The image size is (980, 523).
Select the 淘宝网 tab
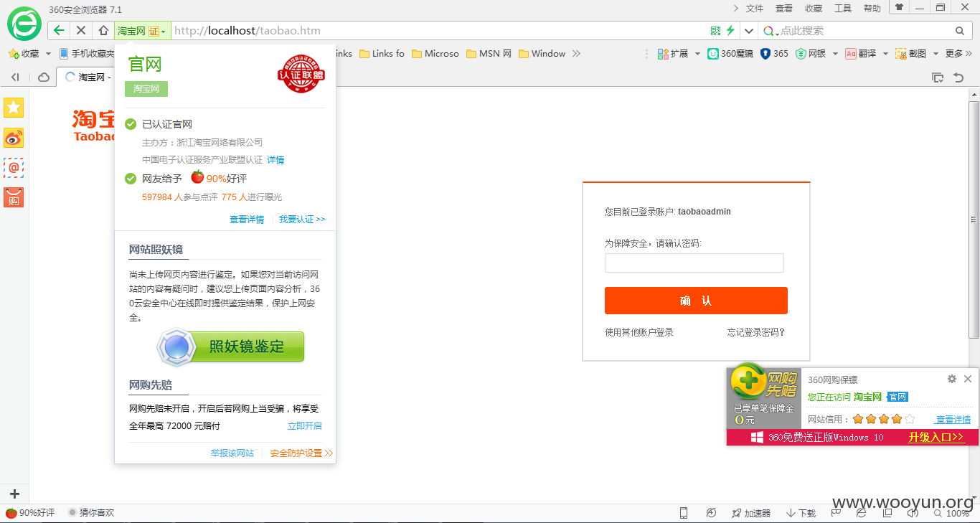point(86,77)
